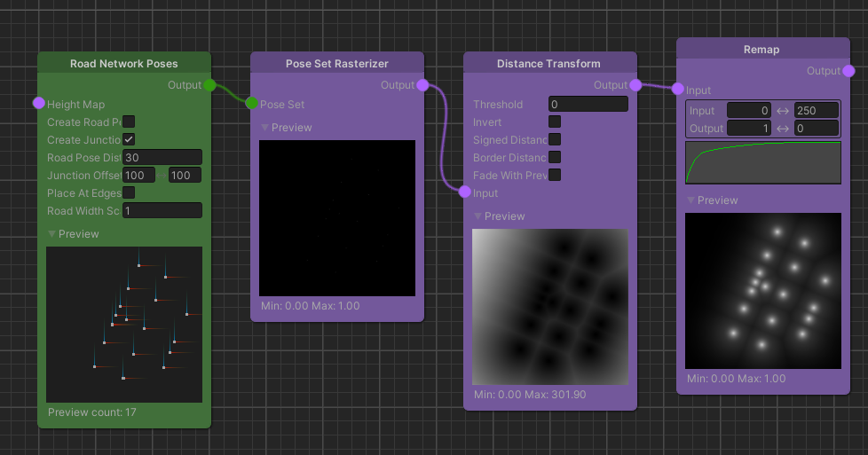
Task: Click Pose Set Rasterizer Output port
Action: point(422,85)
